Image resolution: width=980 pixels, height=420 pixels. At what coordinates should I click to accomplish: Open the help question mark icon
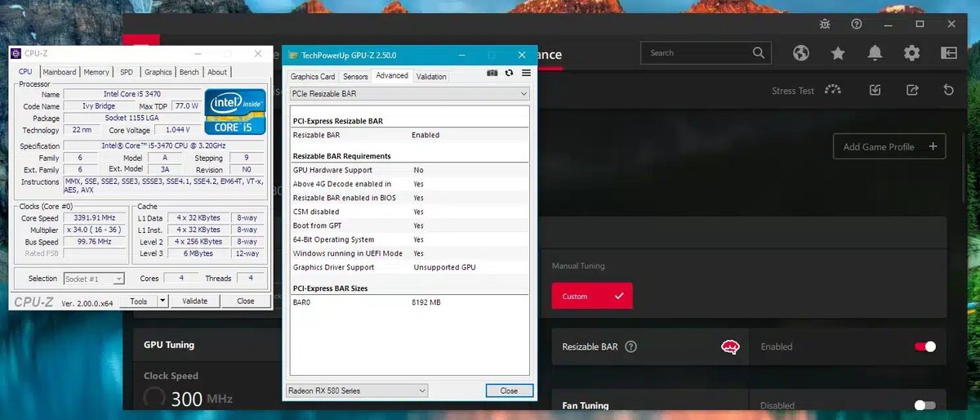coord(857,25)
